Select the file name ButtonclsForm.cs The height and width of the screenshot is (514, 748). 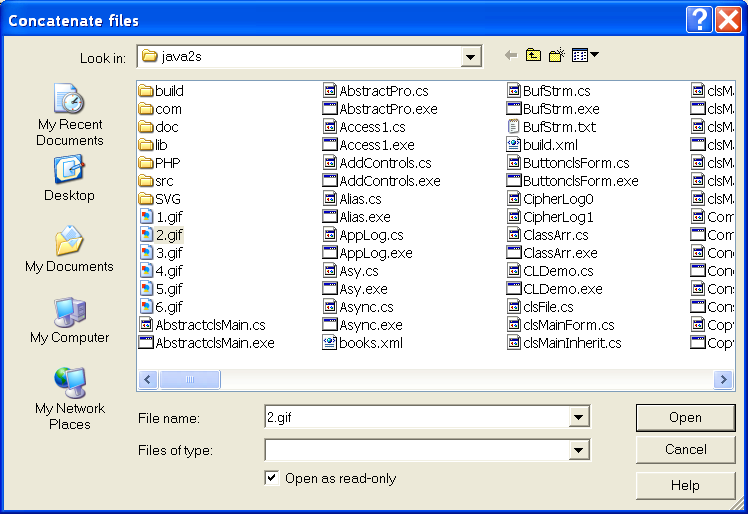pos(576,163)
